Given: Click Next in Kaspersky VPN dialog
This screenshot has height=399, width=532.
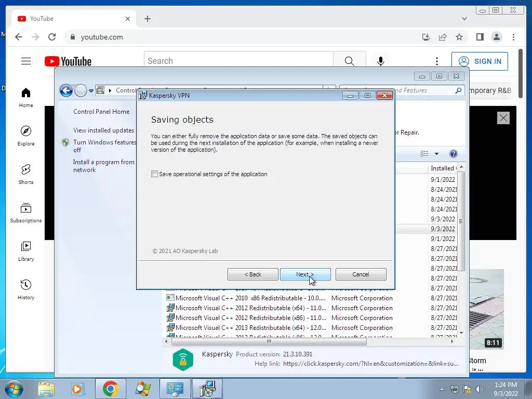Looking at the screenshot, I should click(x=305, y=274).
